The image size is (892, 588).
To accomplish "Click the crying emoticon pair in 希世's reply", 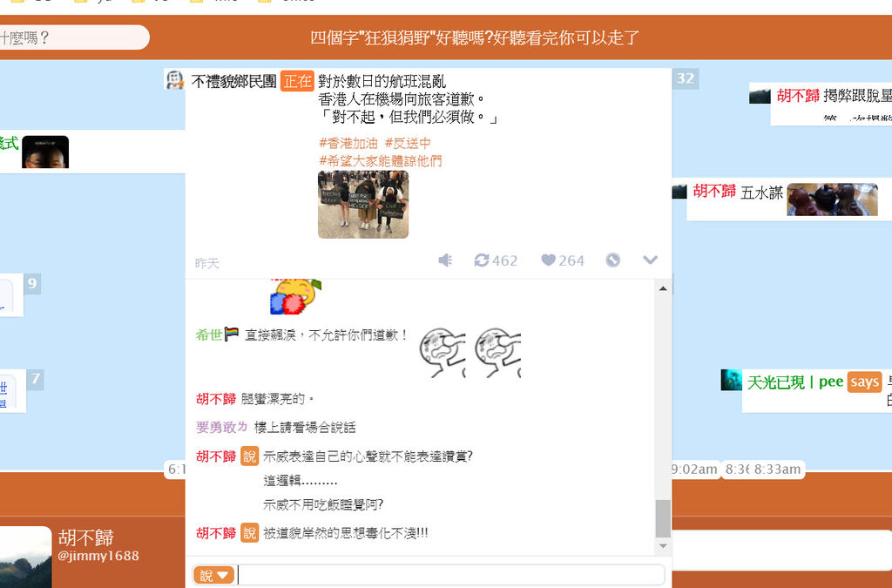I will pos(470,353).
